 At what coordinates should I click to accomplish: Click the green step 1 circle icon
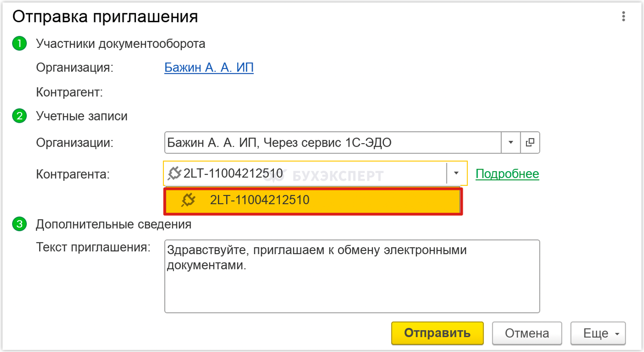tap(20, 43)
